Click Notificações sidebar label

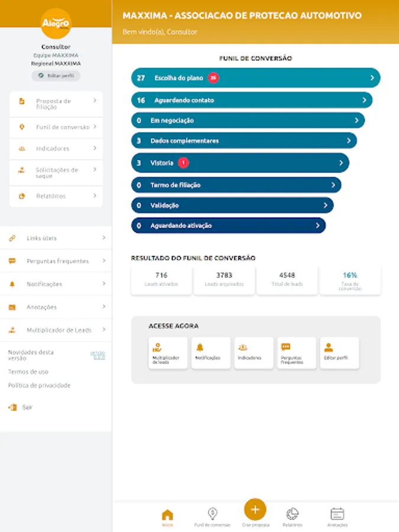click(44, 284)
